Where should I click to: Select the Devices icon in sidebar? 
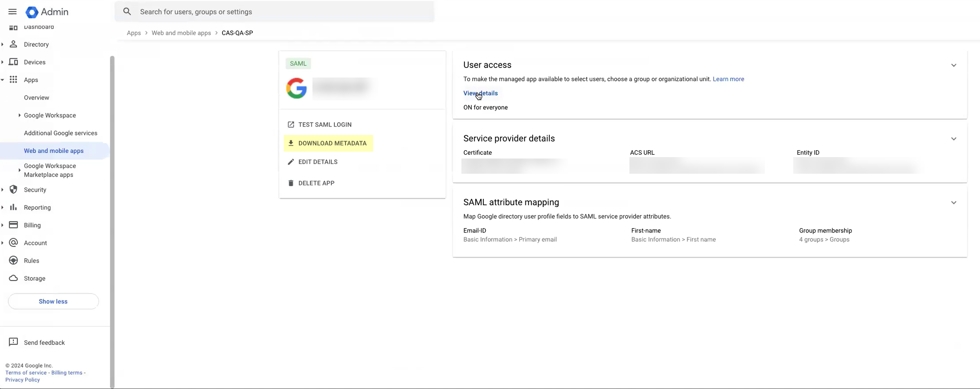pos(14,62)
